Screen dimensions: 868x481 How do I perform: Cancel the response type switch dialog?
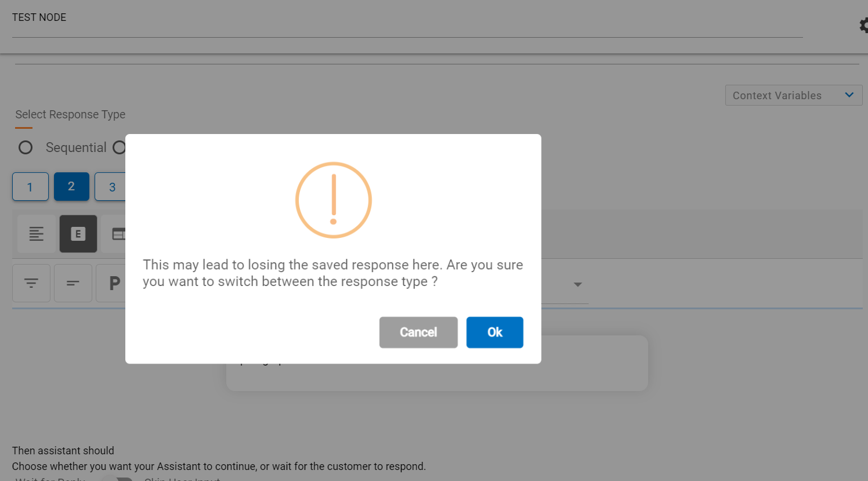tap(418, 332)
